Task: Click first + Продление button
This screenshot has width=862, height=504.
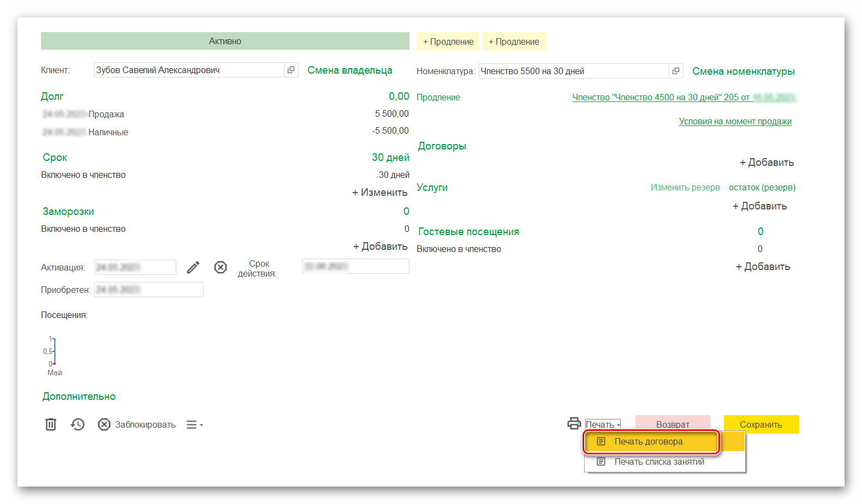Action: 448,41
